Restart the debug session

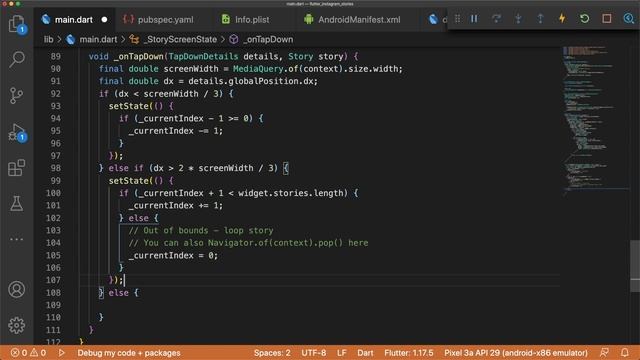584,19
